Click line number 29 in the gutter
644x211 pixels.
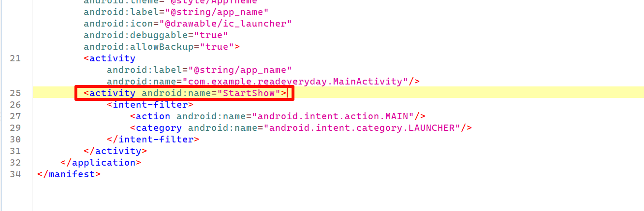click(15, 128)
